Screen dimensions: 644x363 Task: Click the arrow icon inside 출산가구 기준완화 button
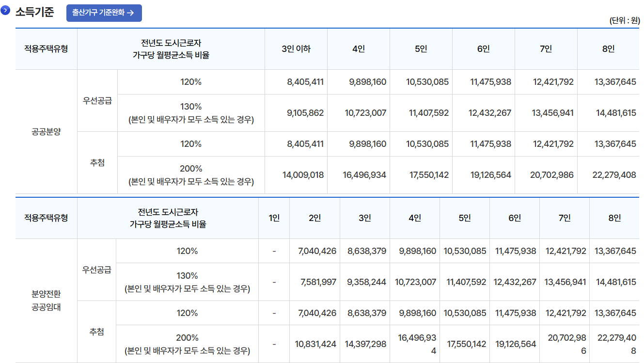coord(131,14)
